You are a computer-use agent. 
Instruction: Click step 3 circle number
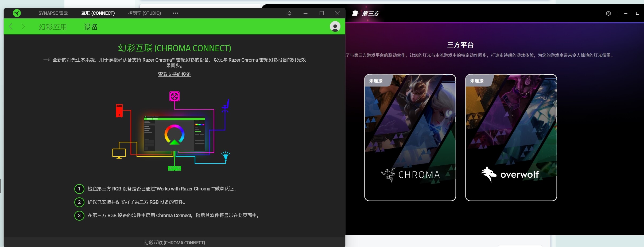click(x=79, y=216)
